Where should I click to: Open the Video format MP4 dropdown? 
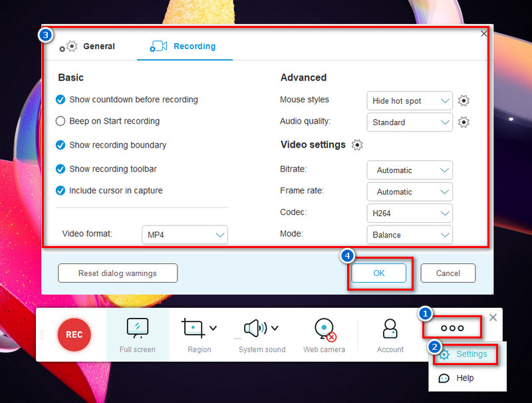pyautogui.click(x=185, y=235)
